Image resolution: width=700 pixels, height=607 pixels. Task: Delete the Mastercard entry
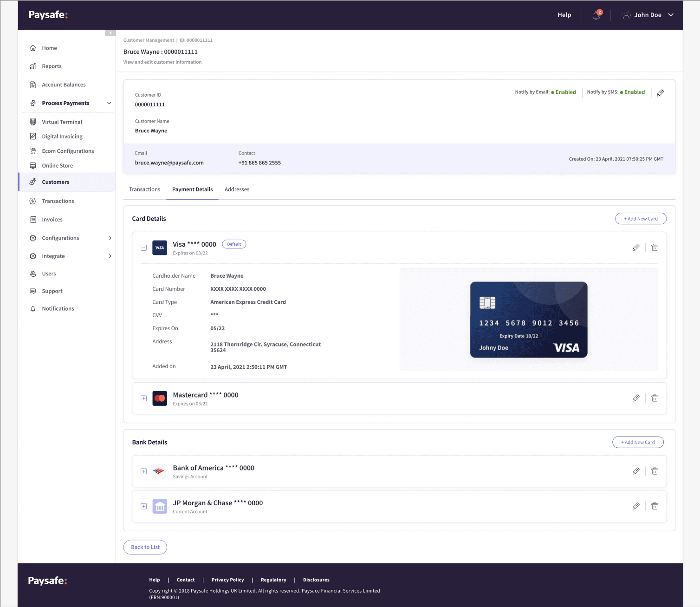coord(655,398)
